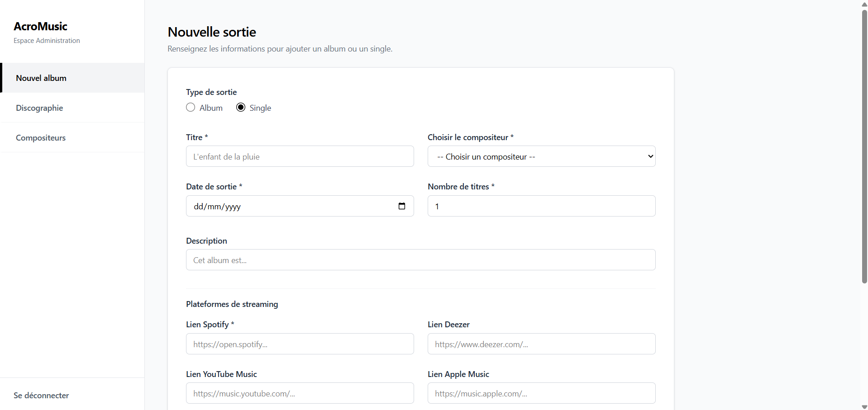The height and width of the screenshot is (410, 868).
Task: Click the scrollbar down arrow
Action: [864, 406]
